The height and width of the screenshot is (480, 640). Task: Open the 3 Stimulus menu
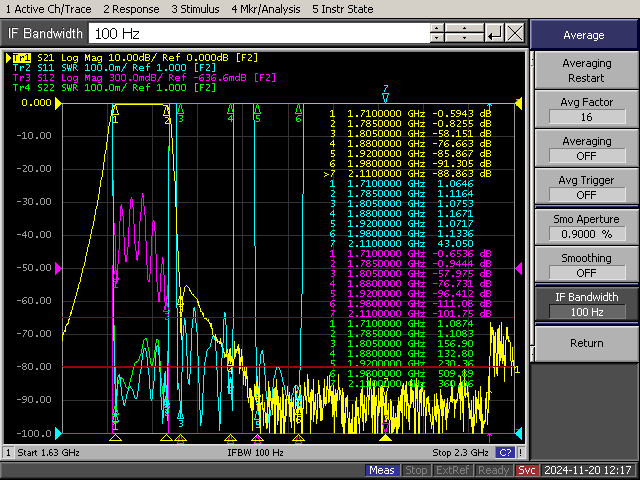click(198, 9)
